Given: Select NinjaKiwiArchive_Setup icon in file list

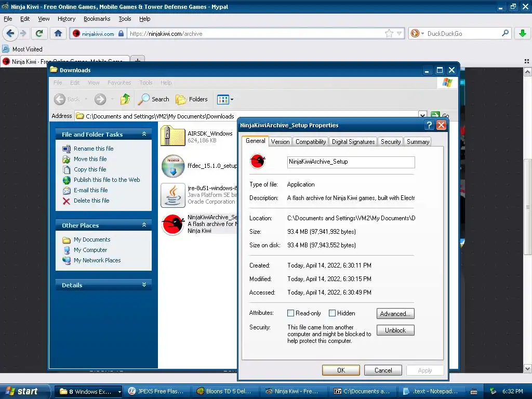Looking at the screenshot, I should click(172, 224).
